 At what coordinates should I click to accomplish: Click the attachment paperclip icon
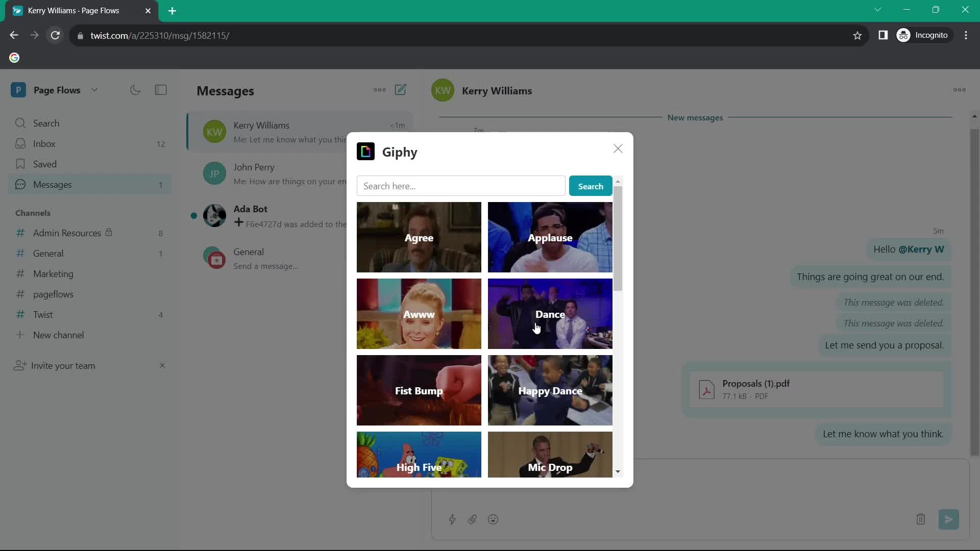472,519
